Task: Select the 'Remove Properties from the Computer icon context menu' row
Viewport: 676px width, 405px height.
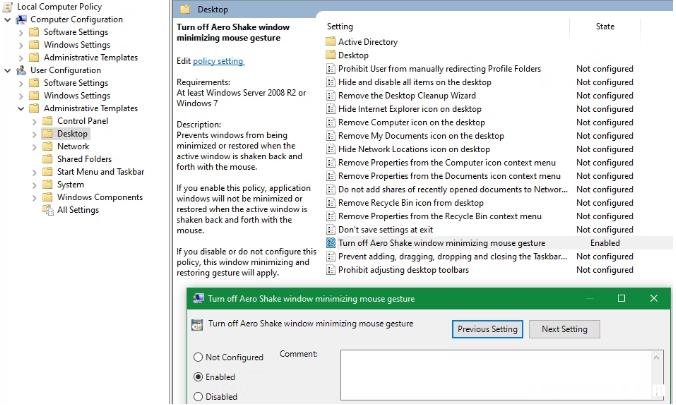Action: tap(447, 163)
